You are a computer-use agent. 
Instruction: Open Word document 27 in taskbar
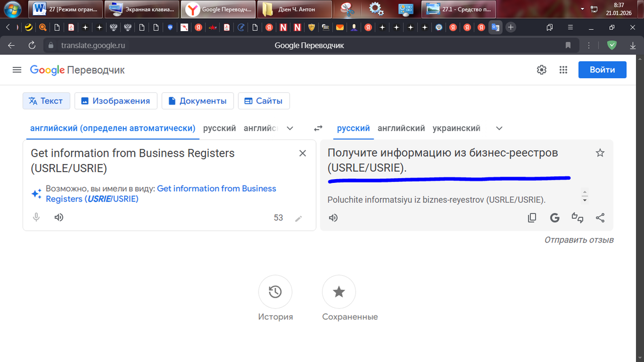(x=66, y=9)
